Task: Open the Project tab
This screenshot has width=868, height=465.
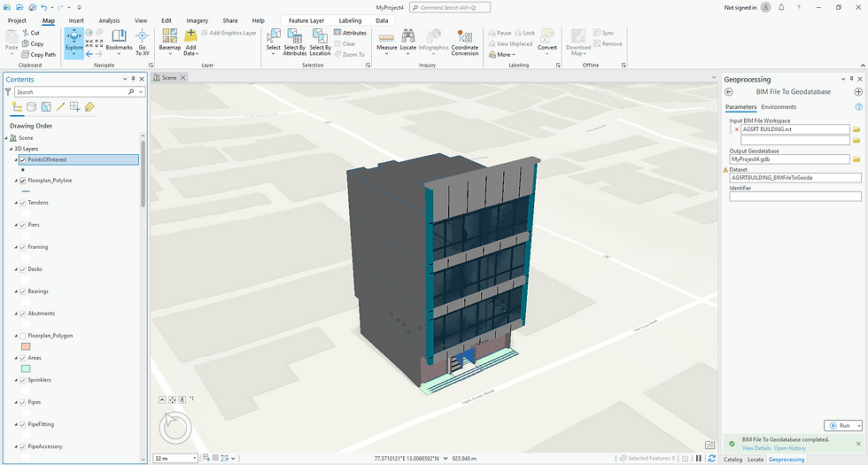Action: pos(17,20)
